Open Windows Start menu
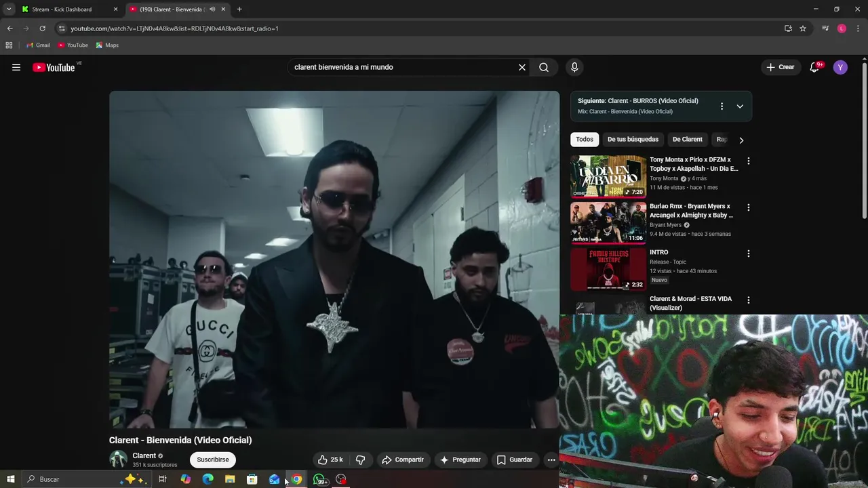The height and width of the screenshot is (488, 868). pos(10,479)
